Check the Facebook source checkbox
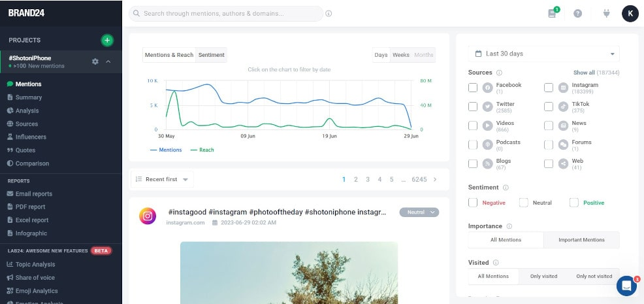644x304 pixels. [473, 88]
